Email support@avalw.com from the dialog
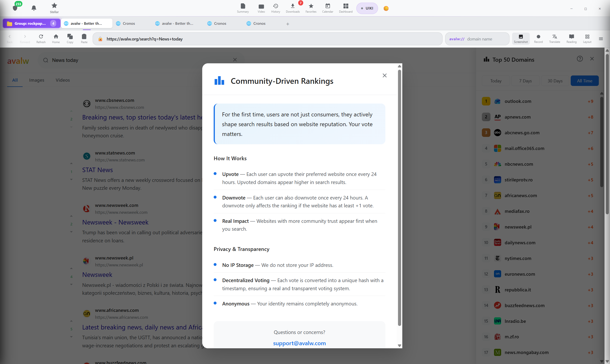 pos(299,343)
